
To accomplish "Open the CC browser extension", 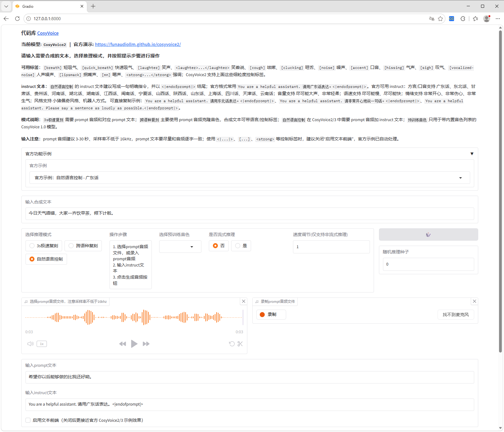I will tap(452, 19).
